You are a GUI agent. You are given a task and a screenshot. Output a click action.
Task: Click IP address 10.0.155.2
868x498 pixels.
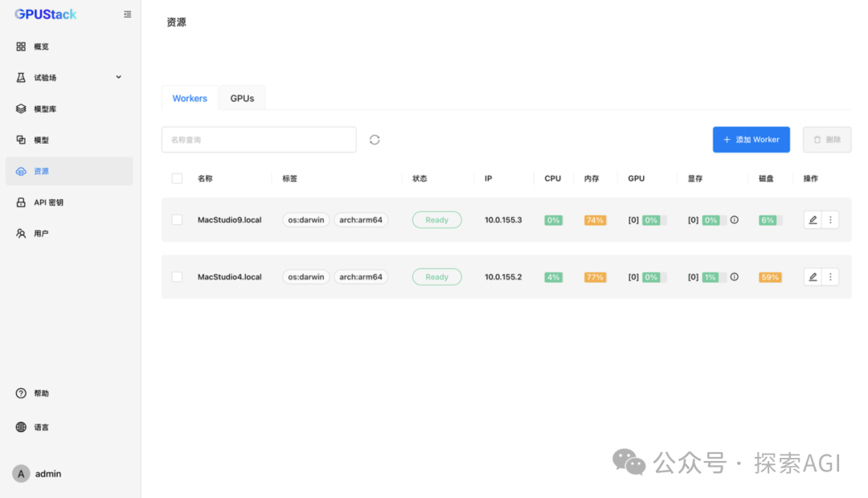[x=503, y=276]
